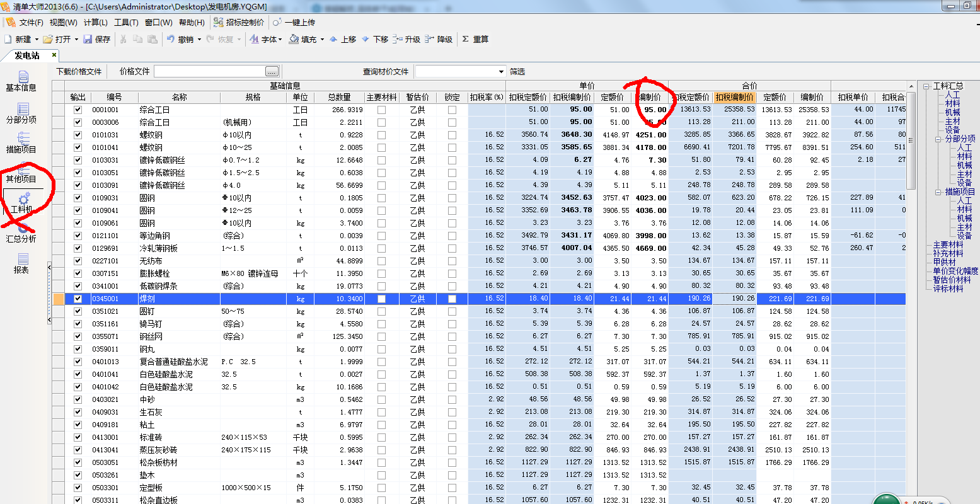Open the 查询材价文件 combo box dropdown
This screenshot has height=504, width=980.
tap(501, 72)
